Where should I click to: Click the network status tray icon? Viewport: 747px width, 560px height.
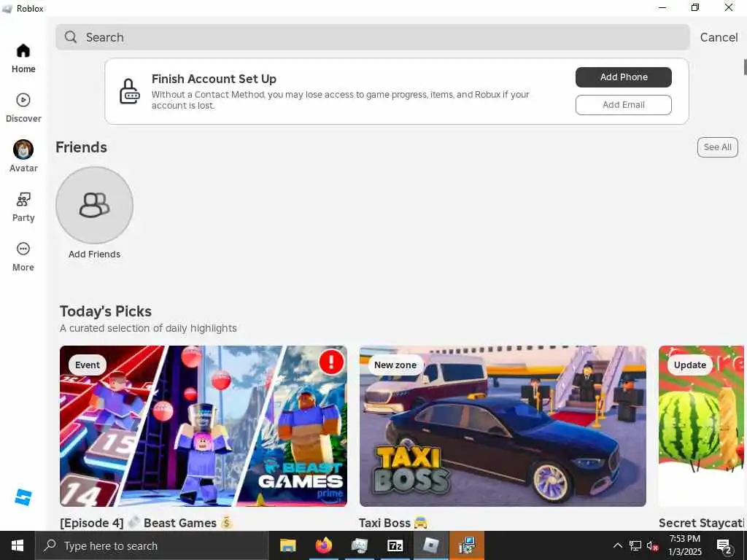coord(635,545)
